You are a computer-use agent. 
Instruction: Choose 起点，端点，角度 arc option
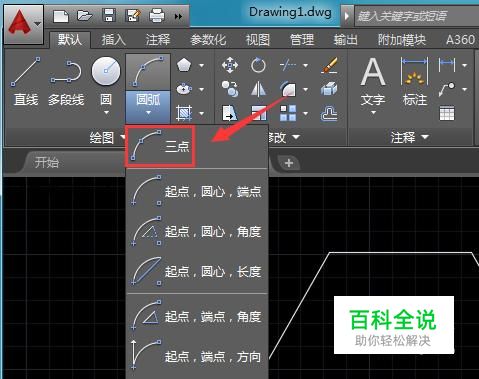[x=197, y=316]
